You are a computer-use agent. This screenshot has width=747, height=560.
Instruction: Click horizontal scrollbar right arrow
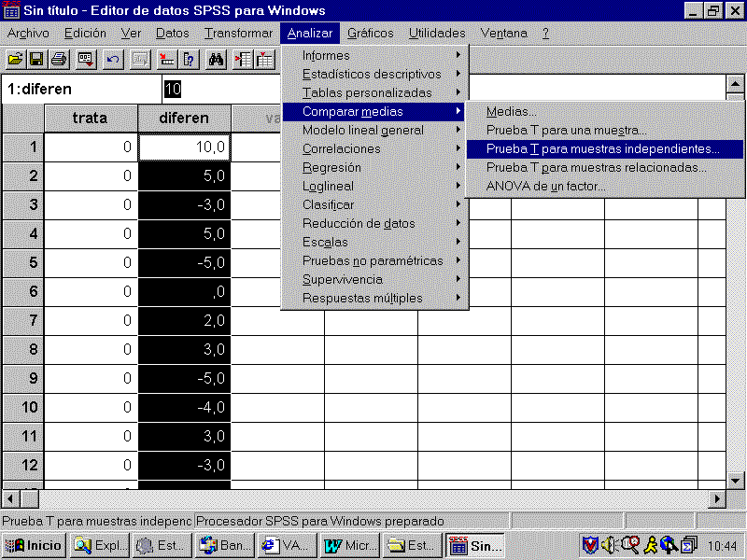pyautogui.click(x=716, y=499)
